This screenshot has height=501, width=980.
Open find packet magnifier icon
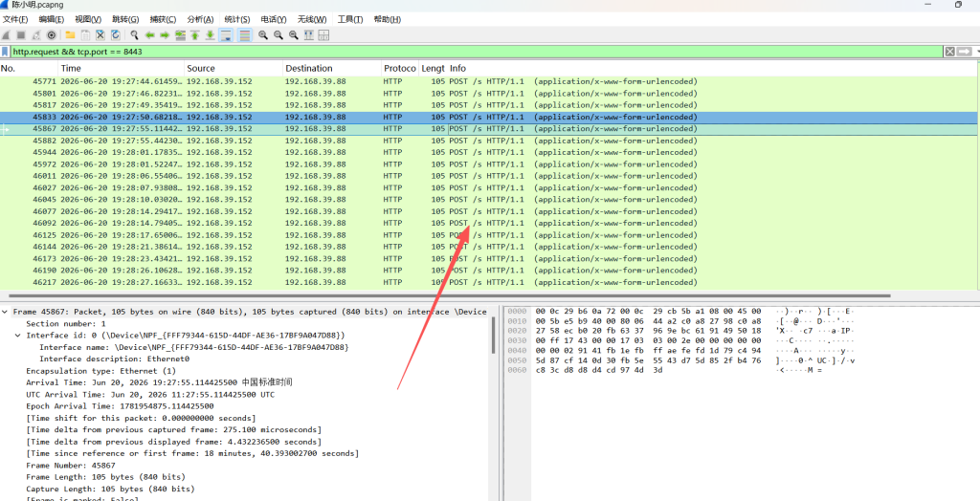(x=134, y=35)
